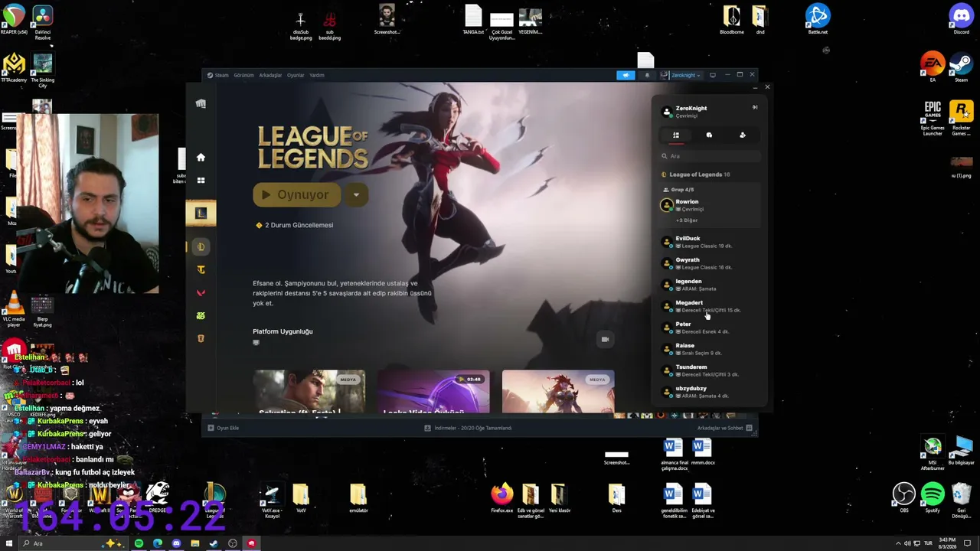Play the 02:46 video thumbnail
Viewport: 980px width, 551px height.
coord(433,391)
